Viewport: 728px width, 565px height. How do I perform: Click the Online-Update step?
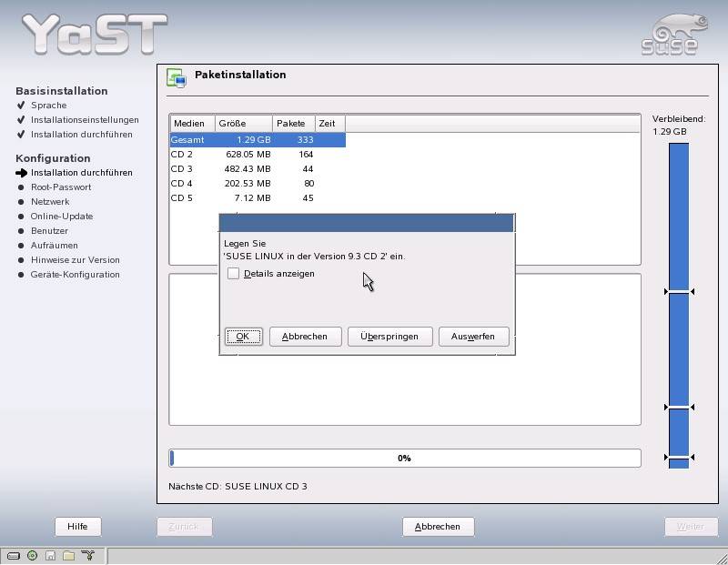coord(62,217)
